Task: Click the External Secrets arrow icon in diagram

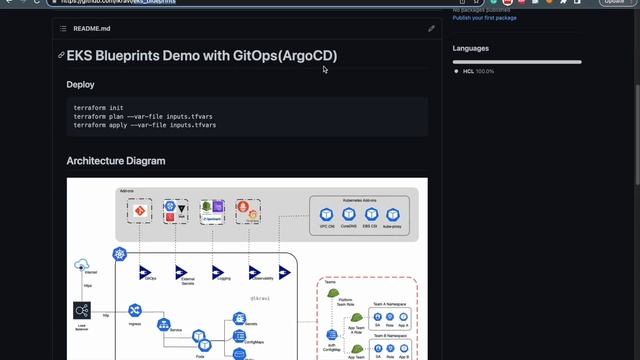Action: coord(181,272)
